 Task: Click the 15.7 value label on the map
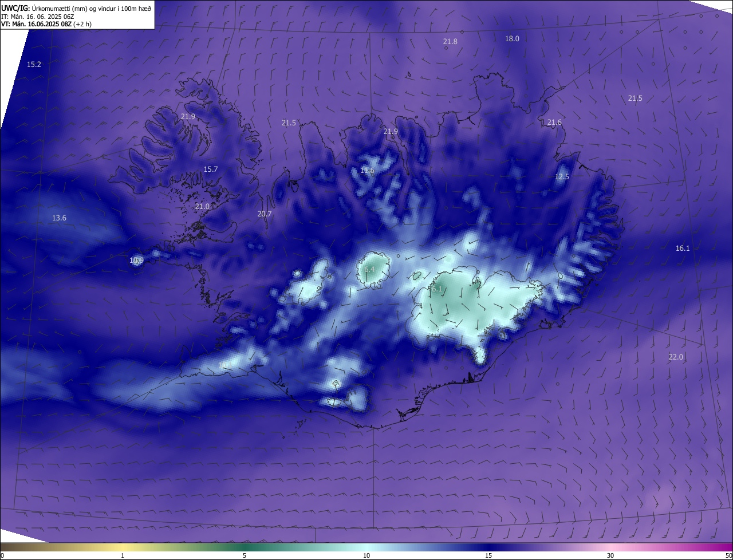click(211, 169)
